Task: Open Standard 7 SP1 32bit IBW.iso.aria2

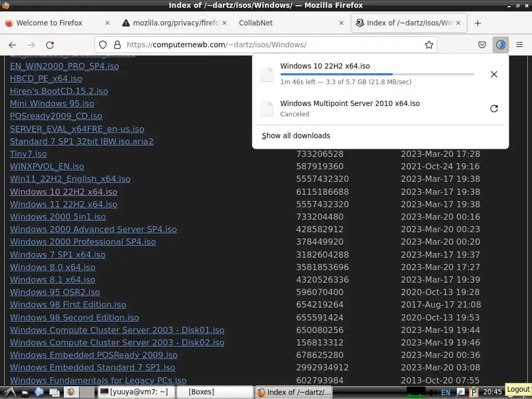Action: [x=82, y=141]
